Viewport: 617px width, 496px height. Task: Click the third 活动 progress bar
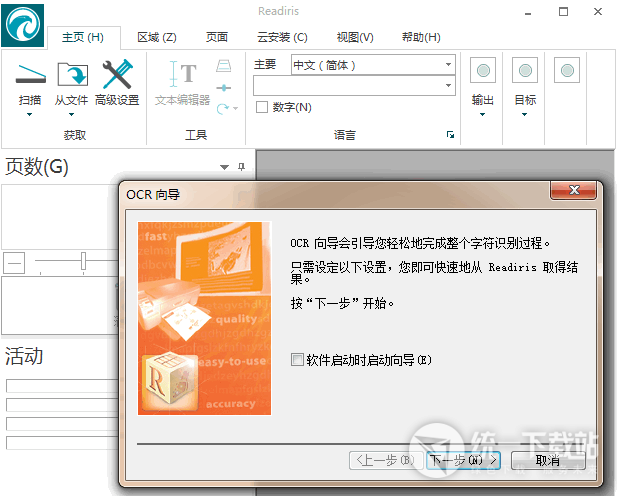pyautogui.click(x=62, y=424)
